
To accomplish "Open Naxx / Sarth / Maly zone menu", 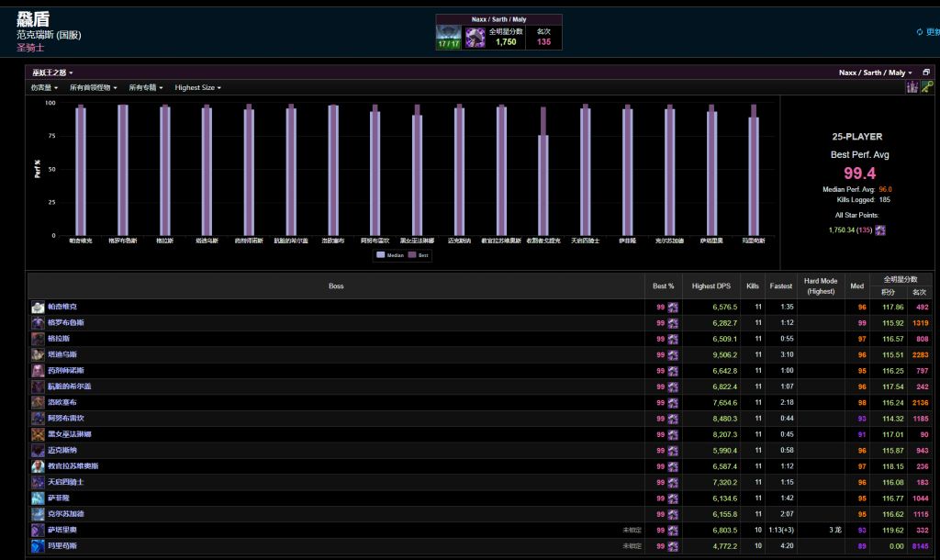I will click(x=876, y=73).
